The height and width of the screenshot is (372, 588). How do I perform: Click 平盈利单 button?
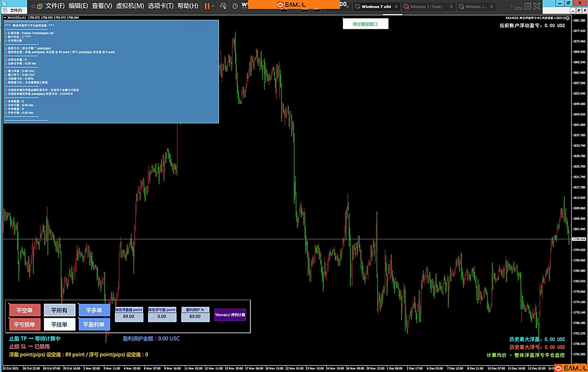(x=94, y=325)
